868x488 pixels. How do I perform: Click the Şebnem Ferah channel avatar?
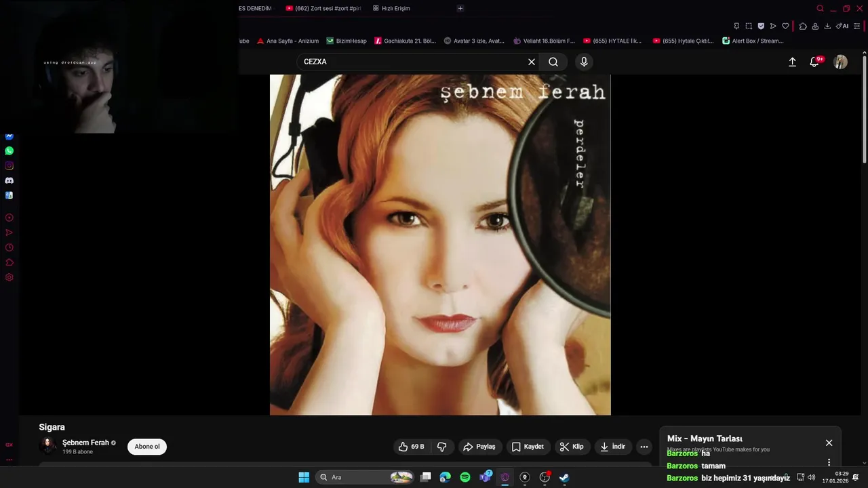click(47, 446)
